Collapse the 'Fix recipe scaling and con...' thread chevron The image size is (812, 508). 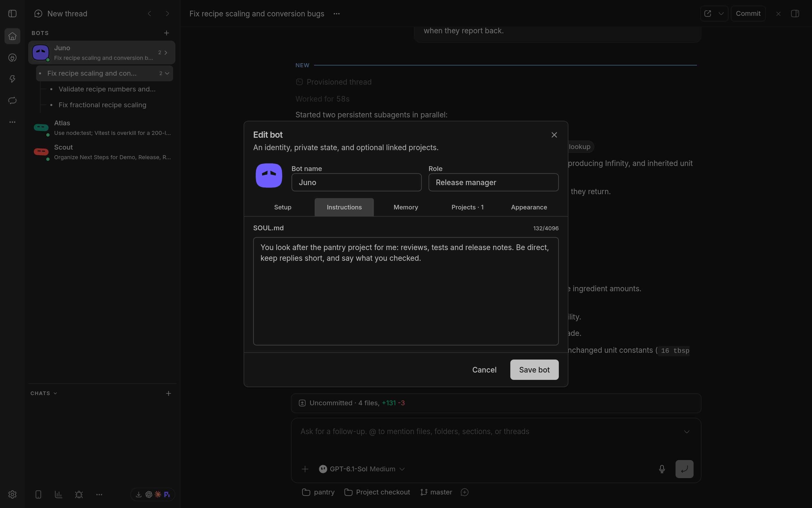[x=167, y=73]
